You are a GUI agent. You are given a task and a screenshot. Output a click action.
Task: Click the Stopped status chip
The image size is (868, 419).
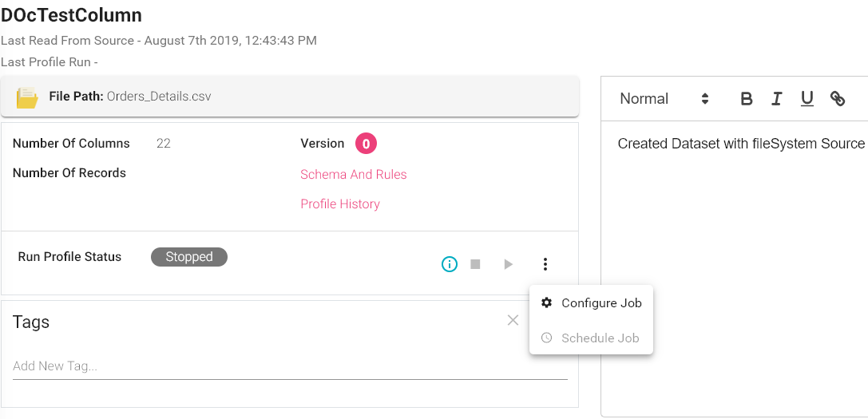click(x=189, y=257)
